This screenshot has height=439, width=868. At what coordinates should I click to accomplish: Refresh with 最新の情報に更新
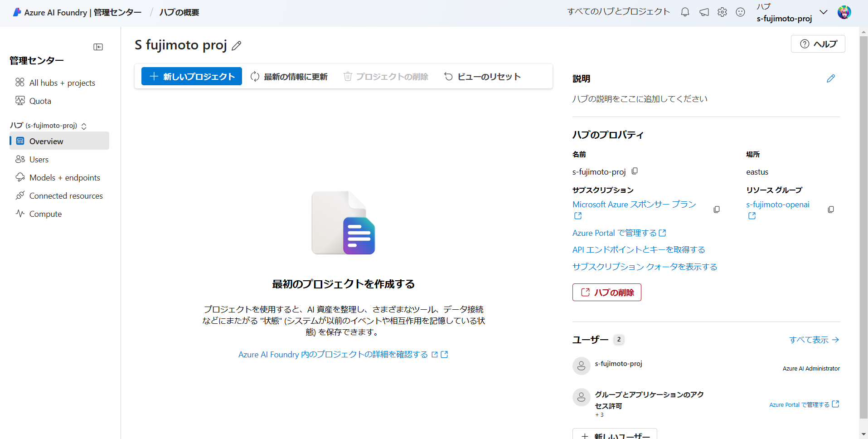click(289, 77)
